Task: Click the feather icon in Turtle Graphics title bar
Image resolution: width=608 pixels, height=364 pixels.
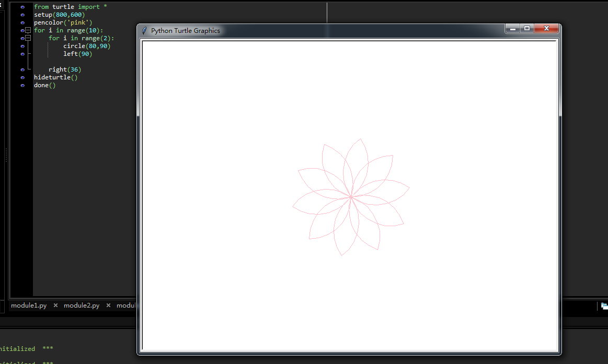Action: pyautogui.click(x=144, y=31)
